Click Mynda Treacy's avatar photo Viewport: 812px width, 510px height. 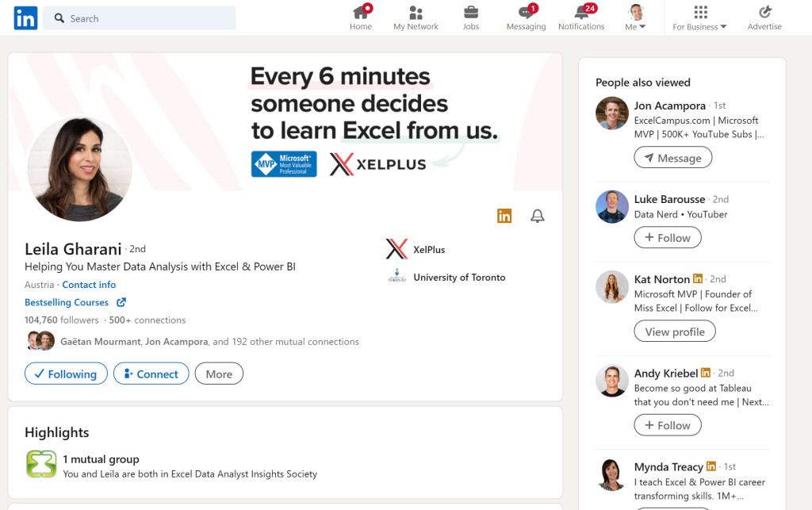pyautogui.click(x=612, y=474)
